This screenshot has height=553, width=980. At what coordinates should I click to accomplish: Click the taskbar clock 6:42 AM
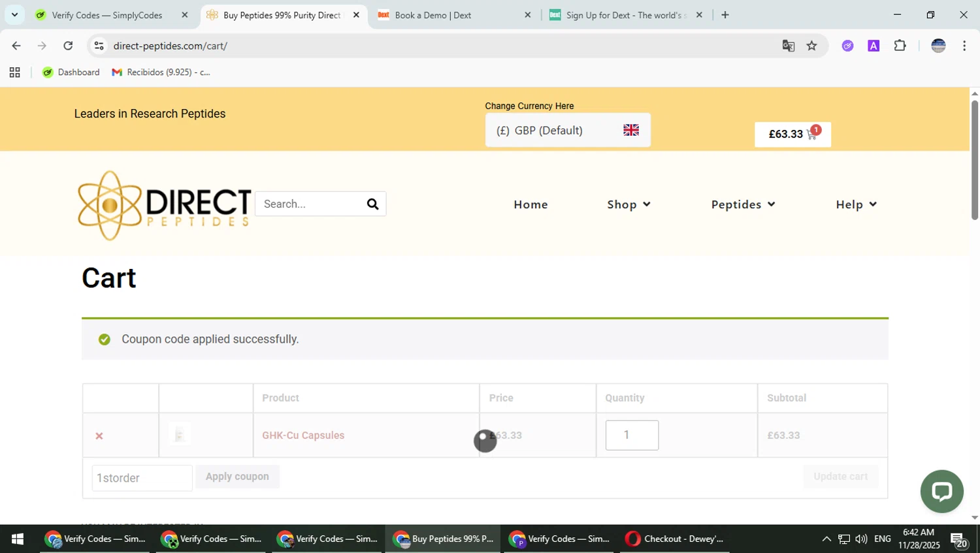(x=919, y=532)
